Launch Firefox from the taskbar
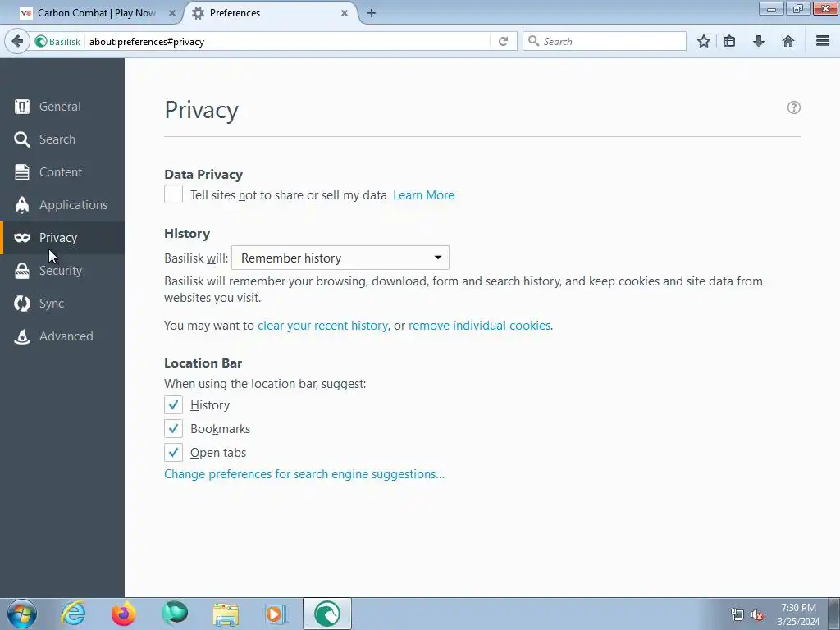This screenshot has width=840, height=630. [124, 614]
